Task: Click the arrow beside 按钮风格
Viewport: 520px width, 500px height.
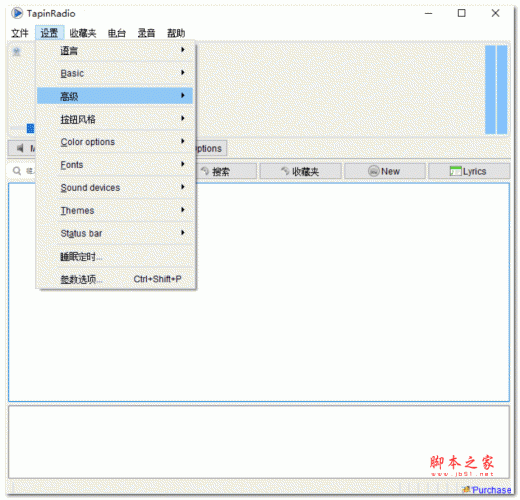Action: 183,118
